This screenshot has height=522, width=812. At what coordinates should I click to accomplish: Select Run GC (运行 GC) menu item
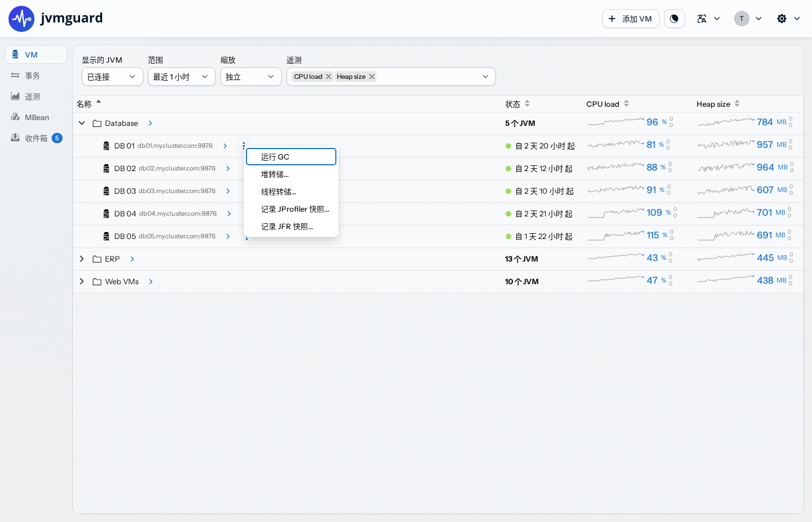pyautogui.click(x=291, y=157)
